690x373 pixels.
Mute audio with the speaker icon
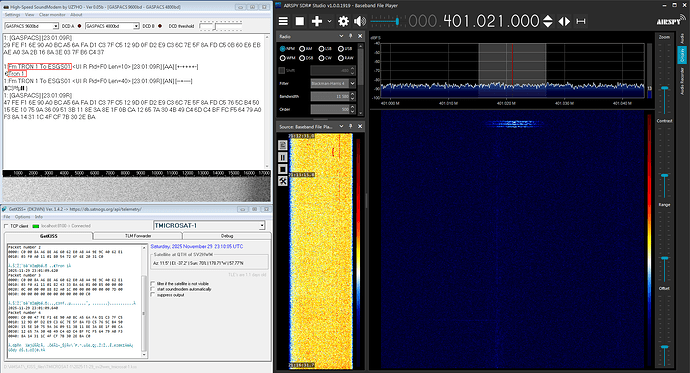360,21
